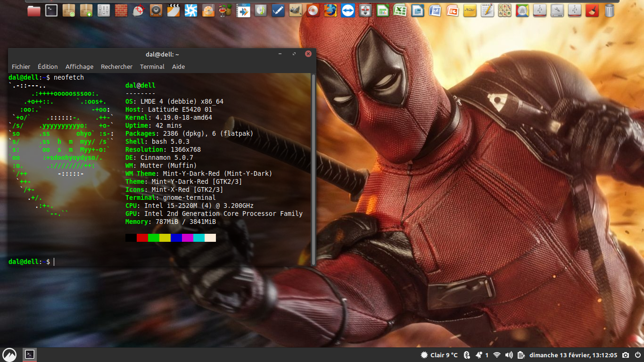Open the brick wall firewall dock icon
The height and width of the screenshot is (362, 644).
[121, 10]
